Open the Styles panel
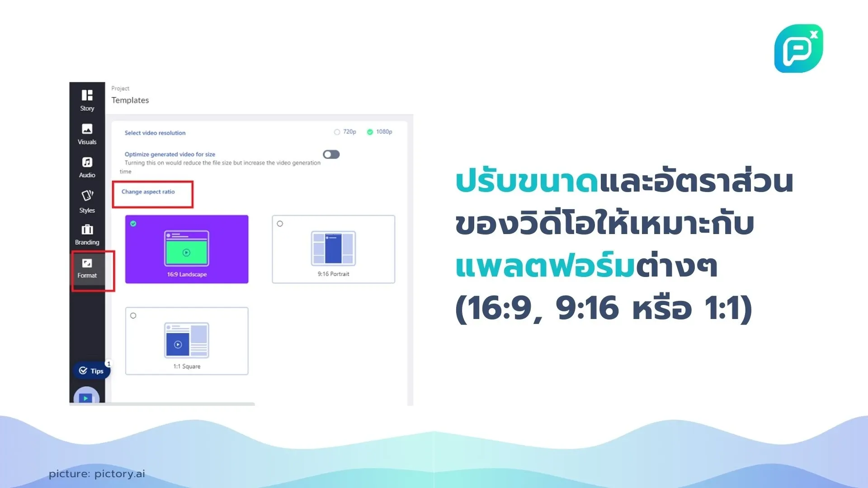This screenshot has height=488, width=868. point(87,202)
